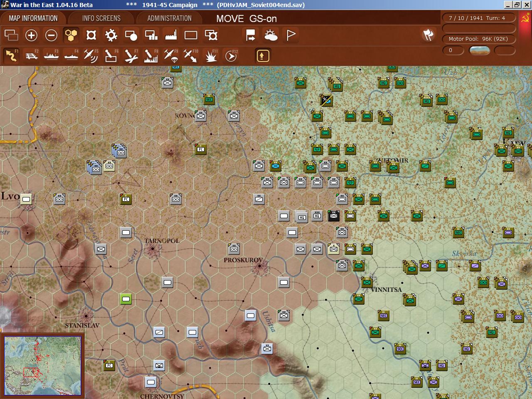Viewport: 532px width, 399px height.
Task: Click the 7 / 10 / 1941 Turn: 4 field
Action: tap(479, 18)
